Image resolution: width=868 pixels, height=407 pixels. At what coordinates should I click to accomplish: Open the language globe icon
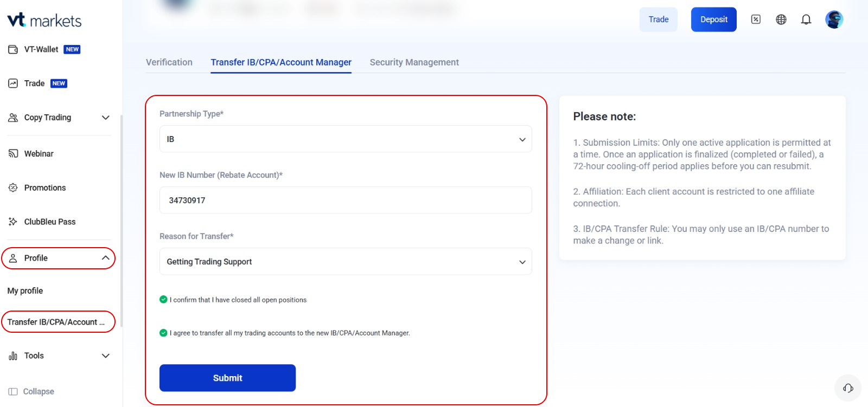pyautogui.click(x=781, y=20)
